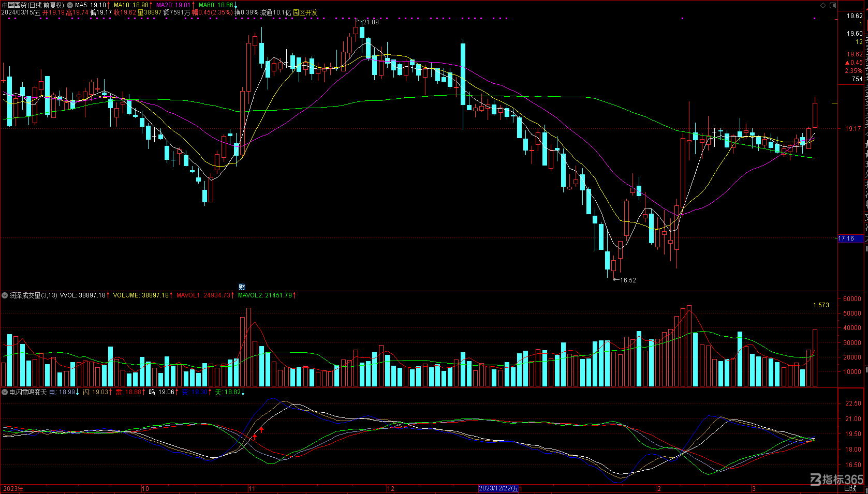Click the 流通10.1亿 float value in header
This screenshot has width=868, height=494.
tap(275, 12)
